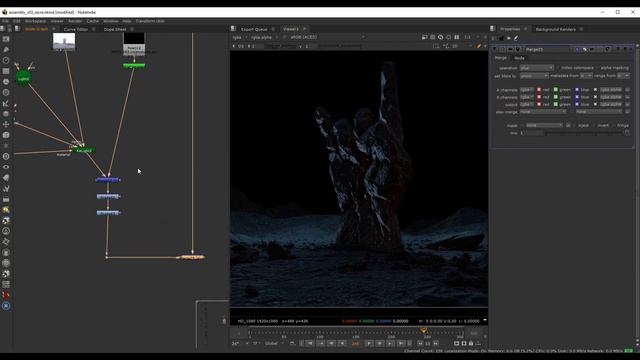640x360 pixels.
Task: Open the Merge nodes toolbar menu
Action: [6, 113]
